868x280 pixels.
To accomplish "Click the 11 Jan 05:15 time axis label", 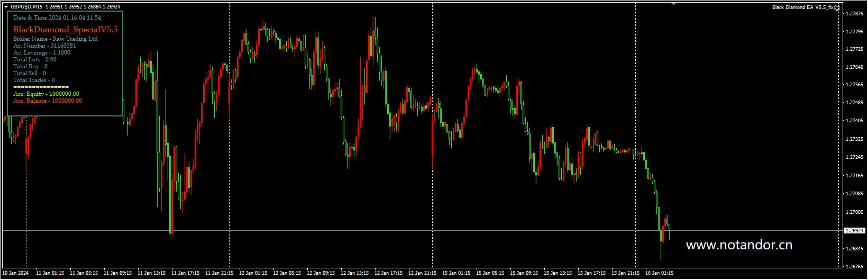I will click(x=84, y=274).
